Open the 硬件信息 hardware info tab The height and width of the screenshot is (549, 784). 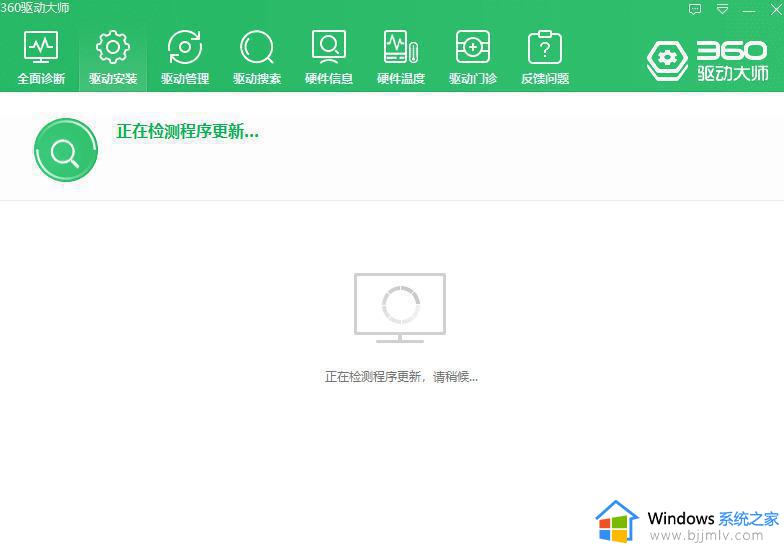click(329, 57)
